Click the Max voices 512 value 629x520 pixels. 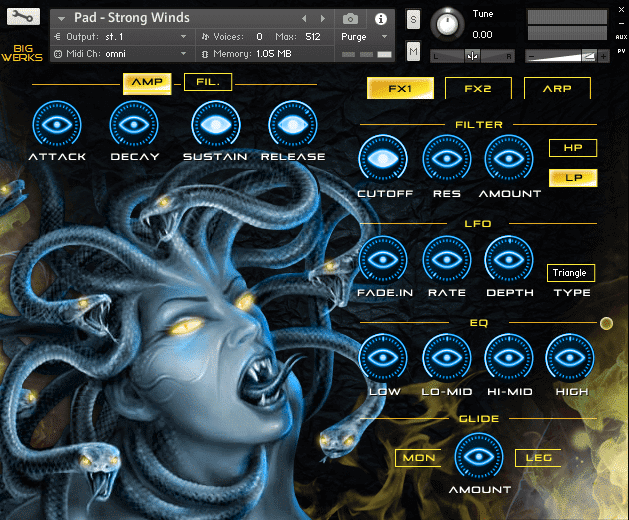[312, 37]
